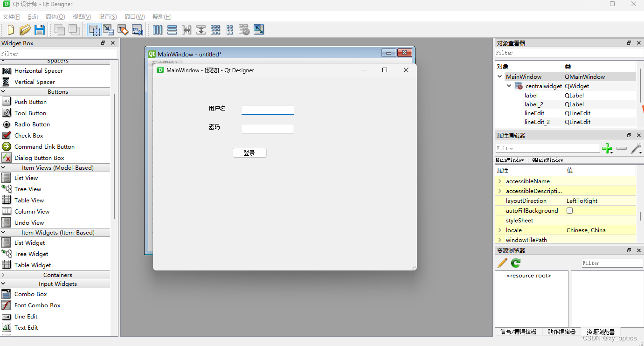644x346 pixels.
Task: Reload resources with green refresh icon
Action: pos(516,263)
